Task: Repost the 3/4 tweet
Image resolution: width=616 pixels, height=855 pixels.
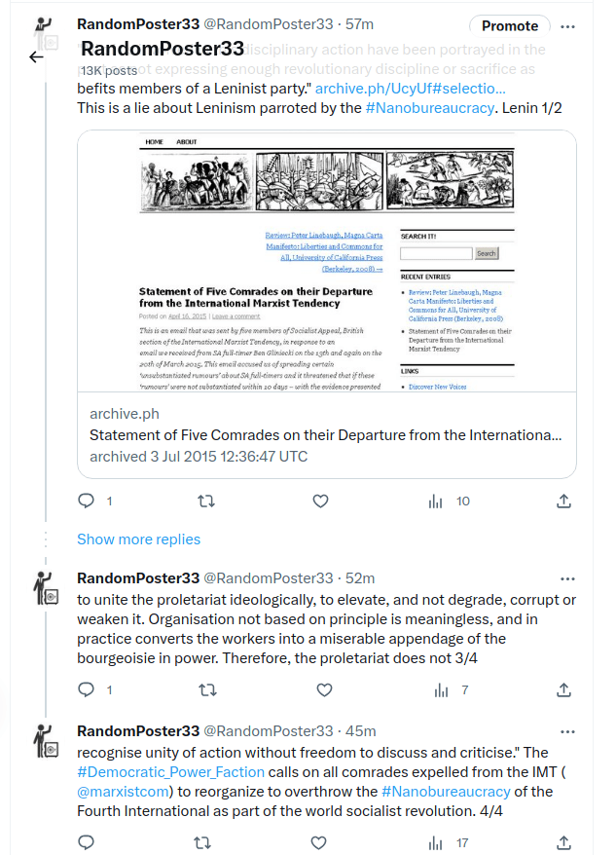Action: tap(207, 689)
